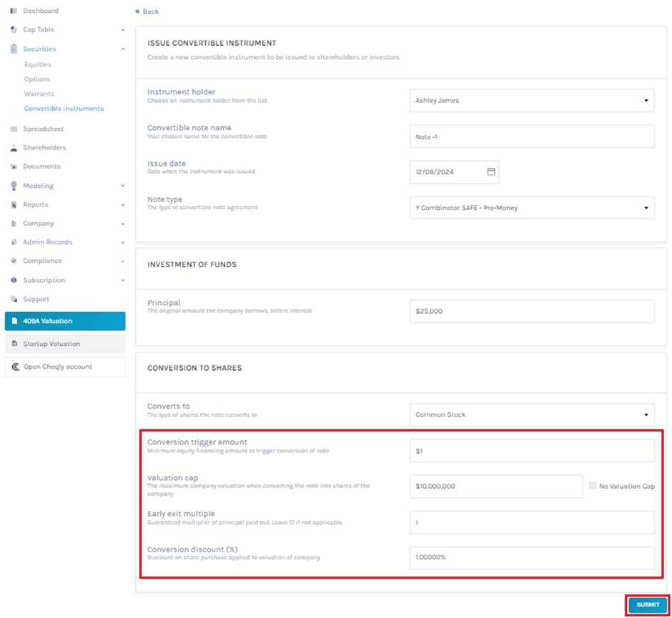Click the Conversion discount (%) field
Viewport: 672px width, 618px height.
(x=532, y=557)
